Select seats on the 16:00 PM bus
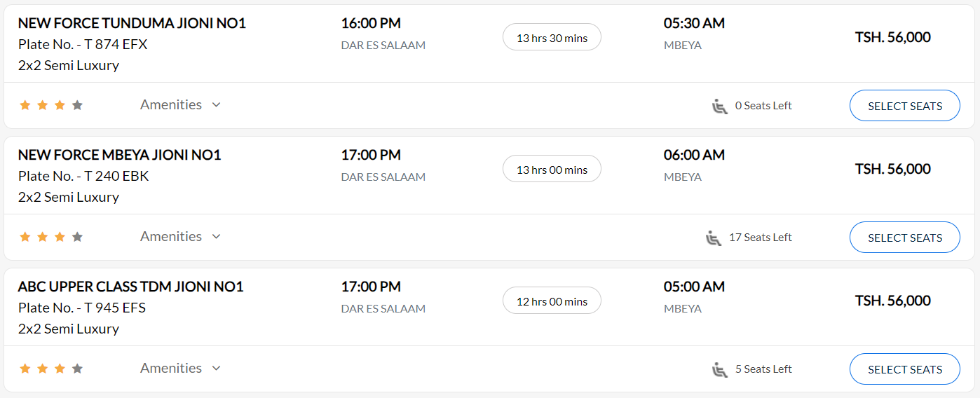Screen dimensions: 980x398 point(905,106)
